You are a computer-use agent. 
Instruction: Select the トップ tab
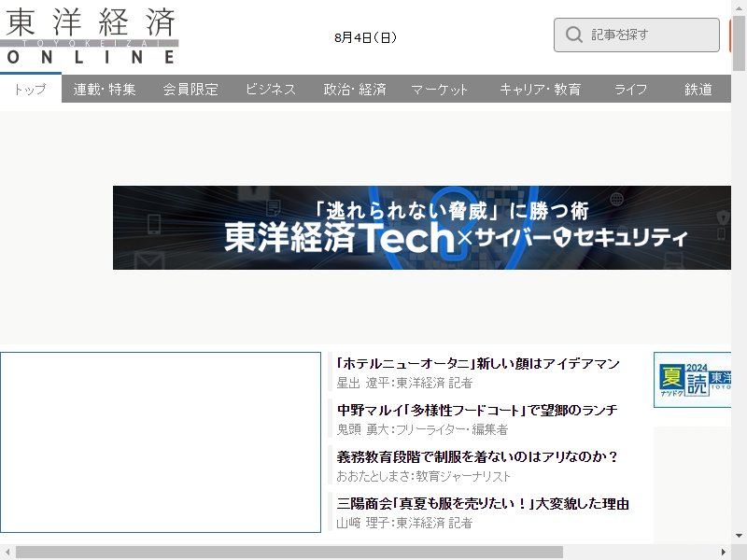tap(31, 89)
